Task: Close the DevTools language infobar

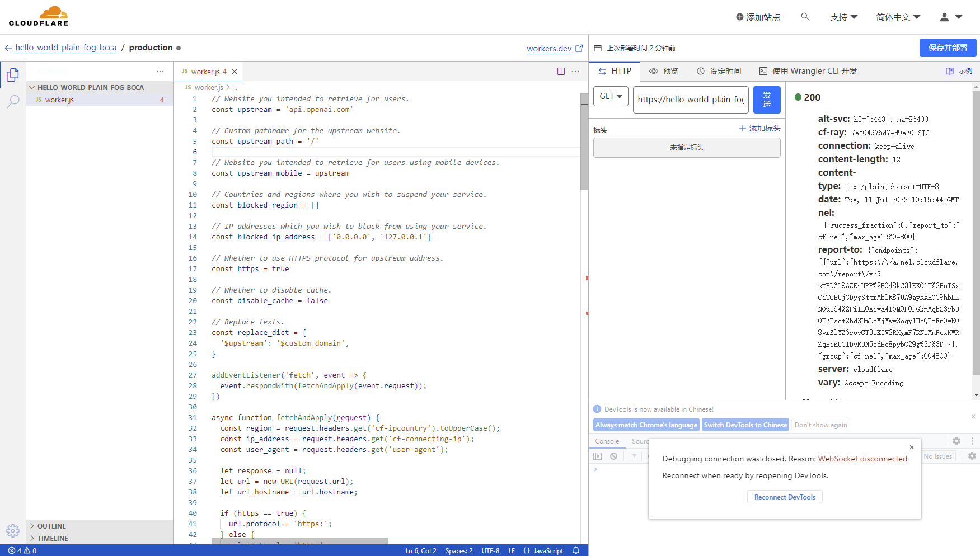Action: point(973,416)
